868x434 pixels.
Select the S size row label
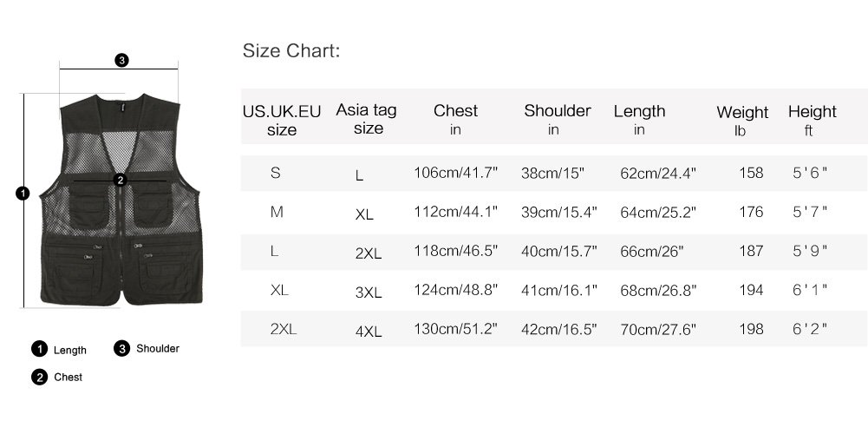276,173
